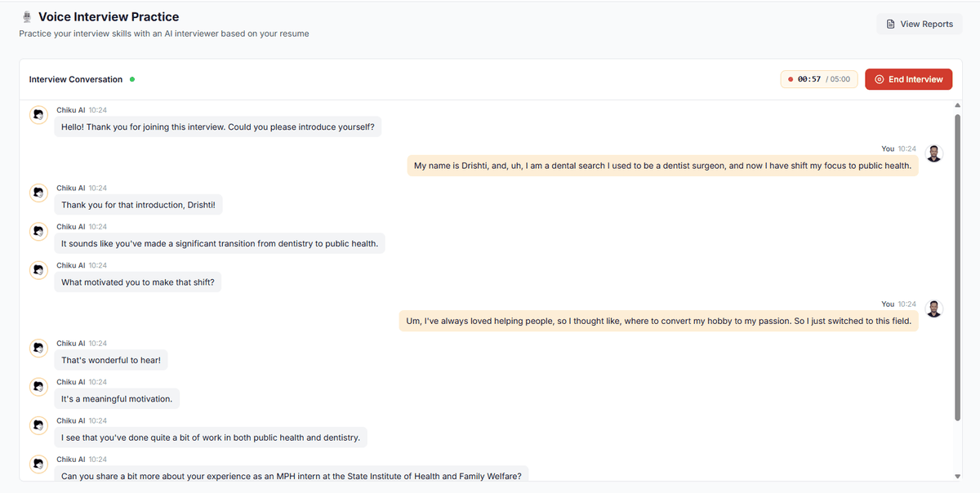Screen dimensions: 980x493
Task: Select the 'Hello! Thank you for joining' message bubble
Action: 217,127
